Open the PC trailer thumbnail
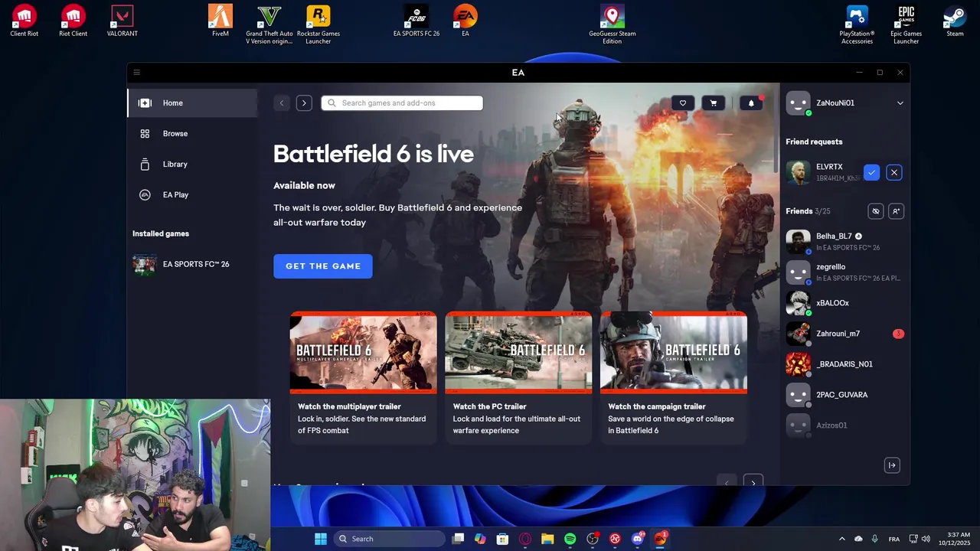The height and width of the screenshot is (551, 980). click(x=518, y=352)
